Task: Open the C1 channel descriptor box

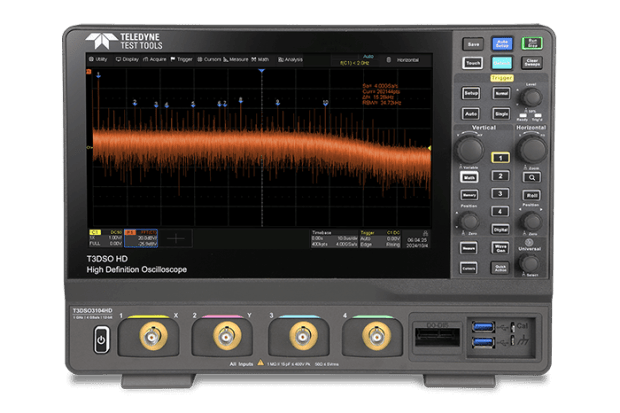Action: [x=106, y=238]
